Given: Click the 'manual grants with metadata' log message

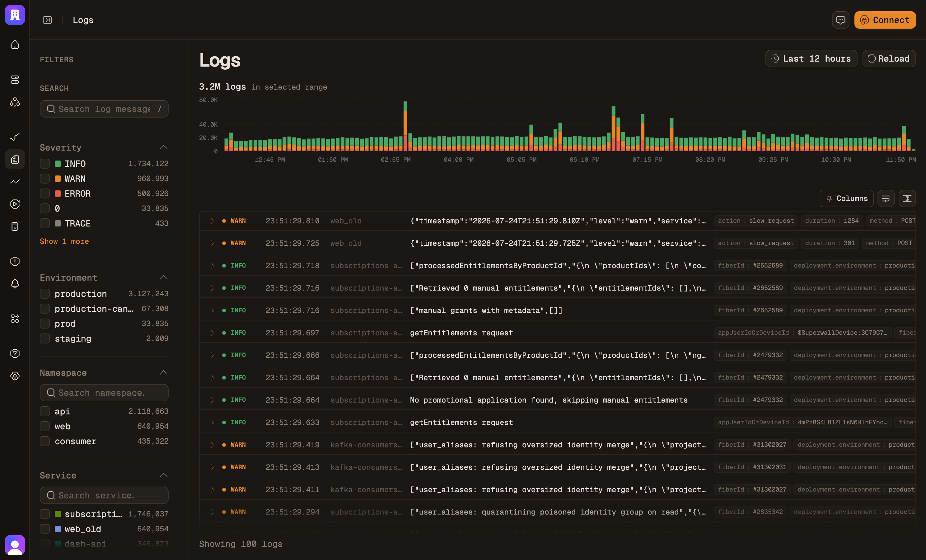Looking at the screenshot, I should click(x=486, y=310).
